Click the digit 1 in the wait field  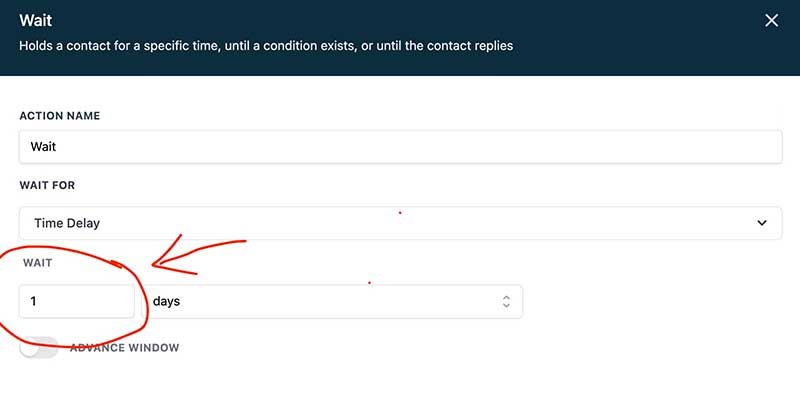coord(33,301)
